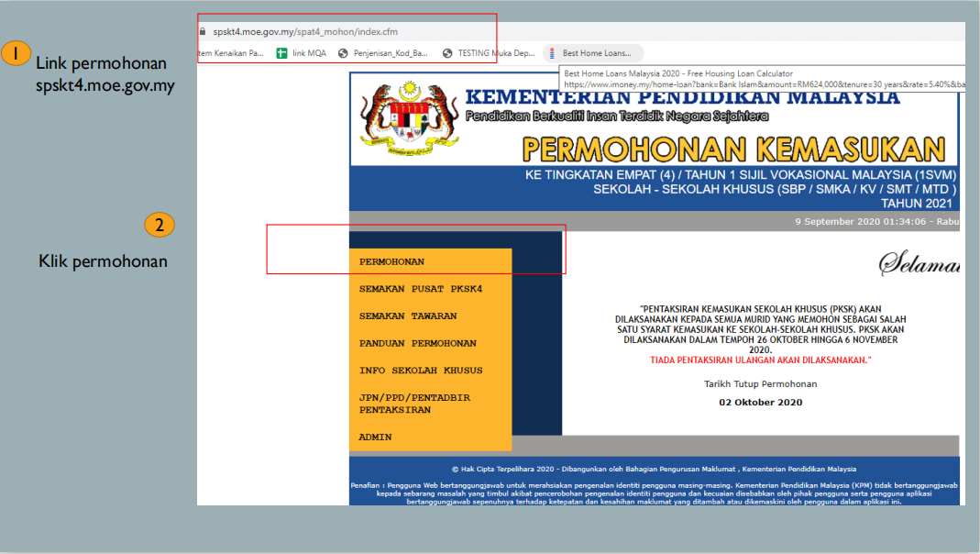The width and height of the screenshot is (980, 554).
Task: Click red text 'TIADA PENTAKSIRAN ULANGAN AKAN DILAKSANAKAN'
Action: pyautogui.click(x=760, y=360)
